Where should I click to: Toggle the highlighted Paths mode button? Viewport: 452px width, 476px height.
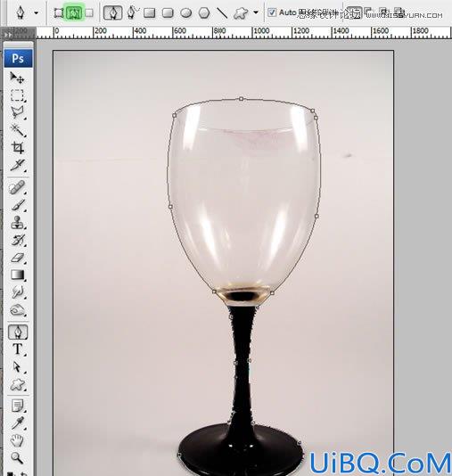tap(74, 13)
